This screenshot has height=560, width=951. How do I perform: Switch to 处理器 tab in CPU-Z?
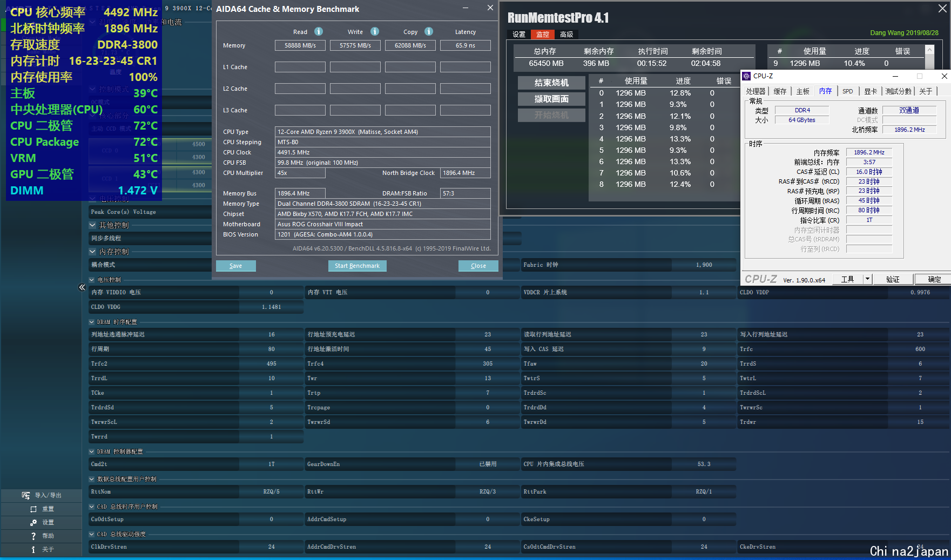point(756,91)
